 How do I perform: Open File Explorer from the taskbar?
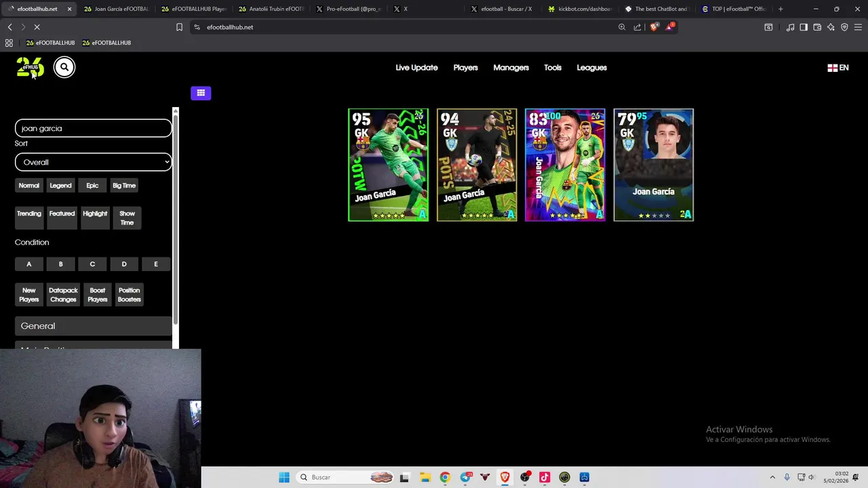click(x=425, y=477)
